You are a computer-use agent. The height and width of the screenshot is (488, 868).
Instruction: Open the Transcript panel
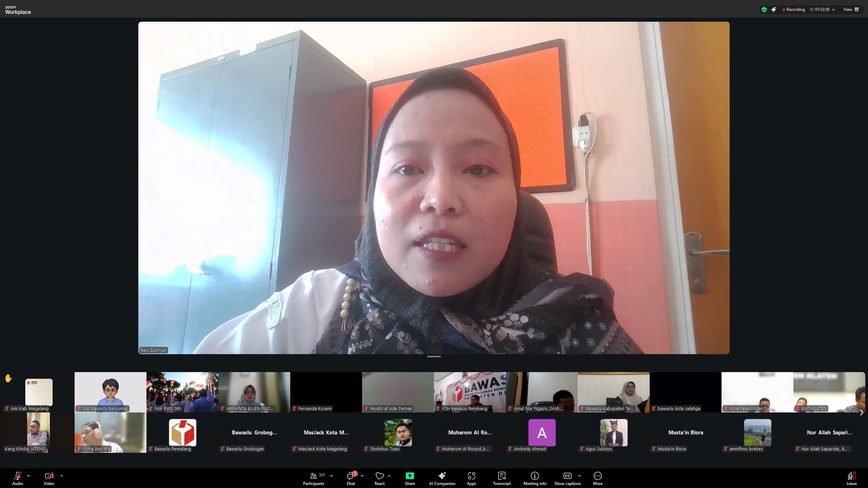click(x=502, y=476)
